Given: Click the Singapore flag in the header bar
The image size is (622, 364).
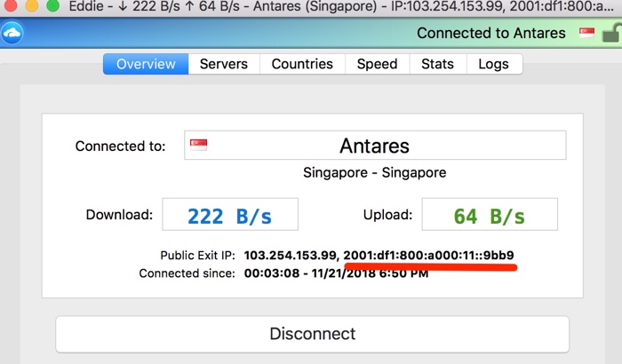Looking at the screenshot, I should coord(586,33).
